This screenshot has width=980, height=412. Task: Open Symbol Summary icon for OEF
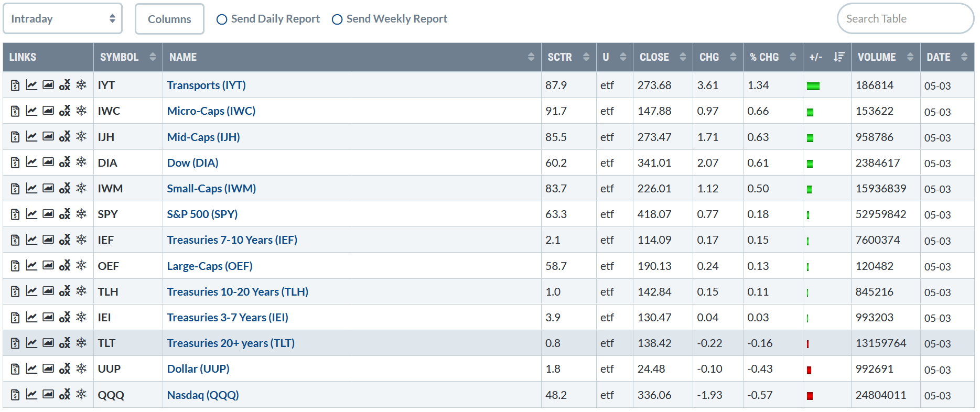click(15, 266)
